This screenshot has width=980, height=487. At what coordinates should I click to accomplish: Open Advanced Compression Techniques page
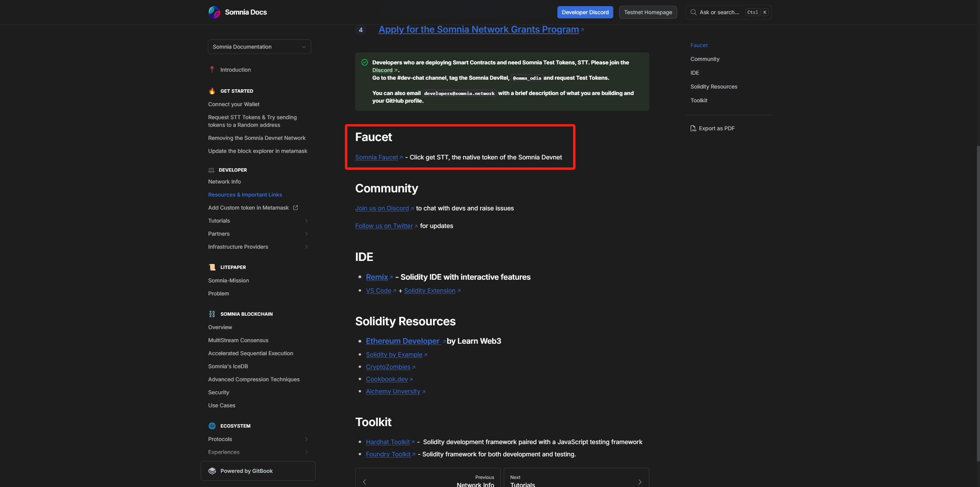[254, 379]
